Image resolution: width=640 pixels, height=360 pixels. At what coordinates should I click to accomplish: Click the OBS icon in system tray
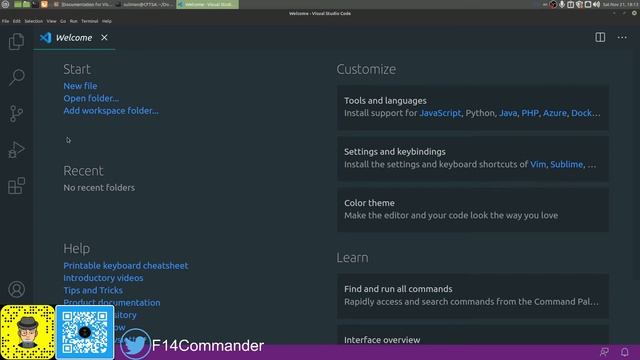[x=553, y=4]
